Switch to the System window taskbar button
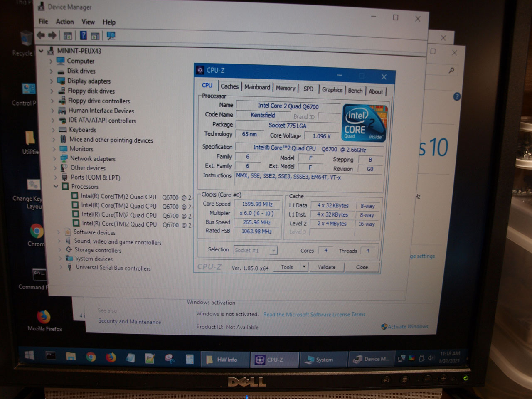532x399 pixels. click(323, 360)
